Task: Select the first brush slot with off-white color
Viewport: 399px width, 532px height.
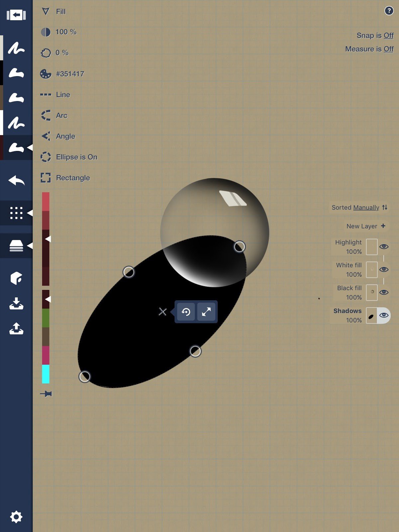Action: 16,48
